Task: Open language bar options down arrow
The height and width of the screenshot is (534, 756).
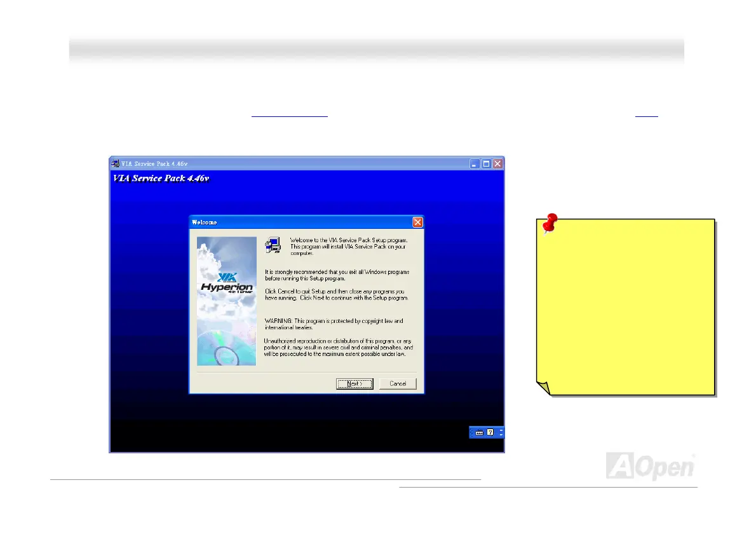Action: pyautogui.click(x=501, y=435)
